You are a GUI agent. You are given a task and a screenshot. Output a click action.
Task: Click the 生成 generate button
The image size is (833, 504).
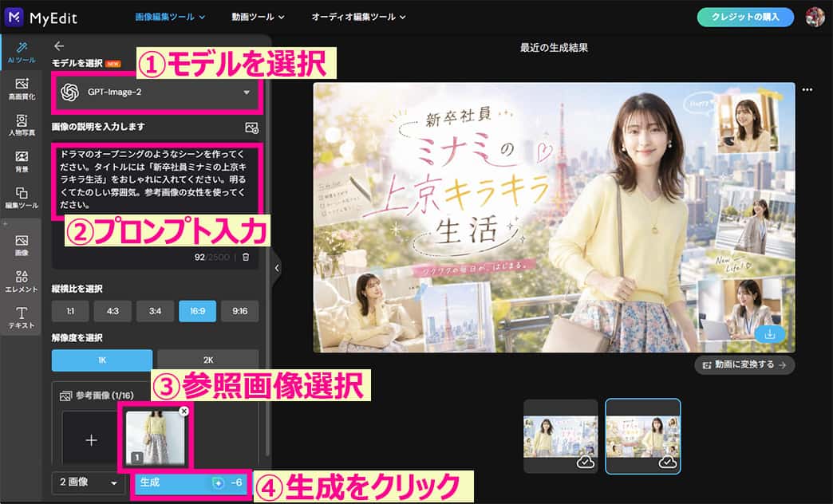(191, 482)
